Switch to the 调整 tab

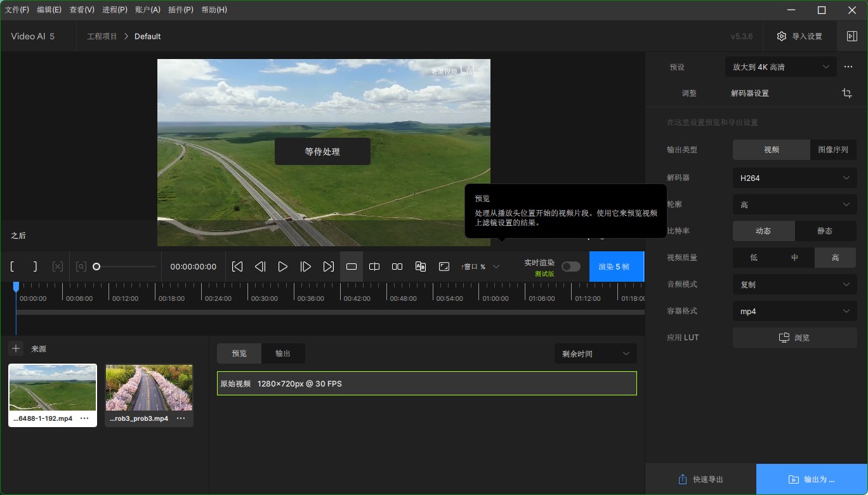(x=689, y=93)
